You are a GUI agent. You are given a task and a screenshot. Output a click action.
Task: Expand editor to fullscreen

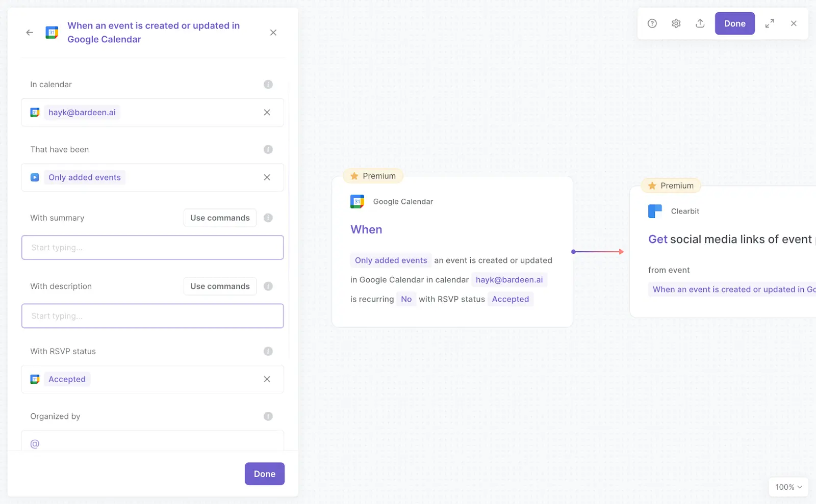(770, 23)
